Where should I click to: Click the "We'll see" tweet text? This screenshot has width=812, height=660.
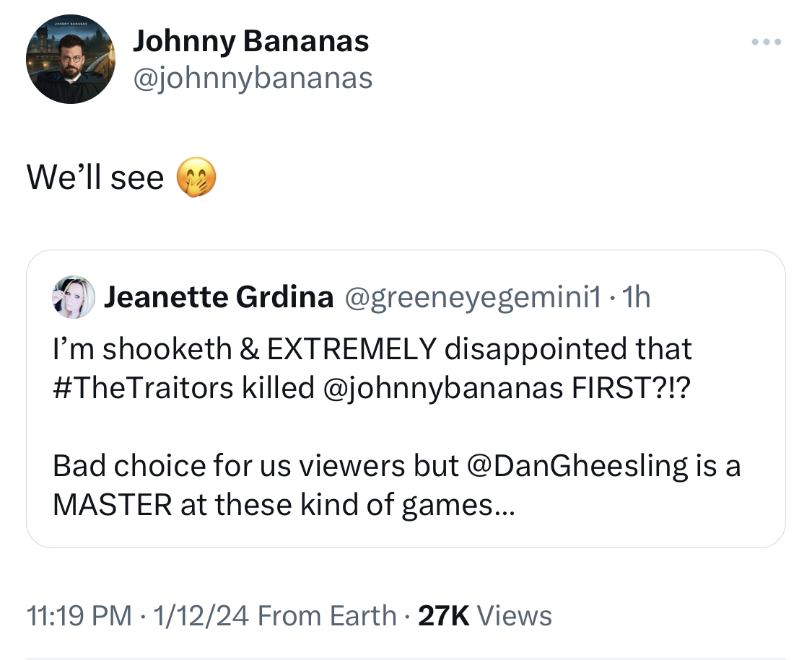click(95, 177)
